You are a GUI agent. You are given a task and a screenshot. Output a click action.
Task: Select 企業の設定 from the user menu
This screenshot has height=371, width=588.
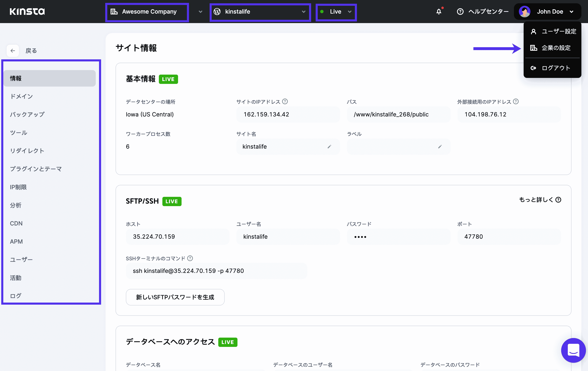[556, 48]
